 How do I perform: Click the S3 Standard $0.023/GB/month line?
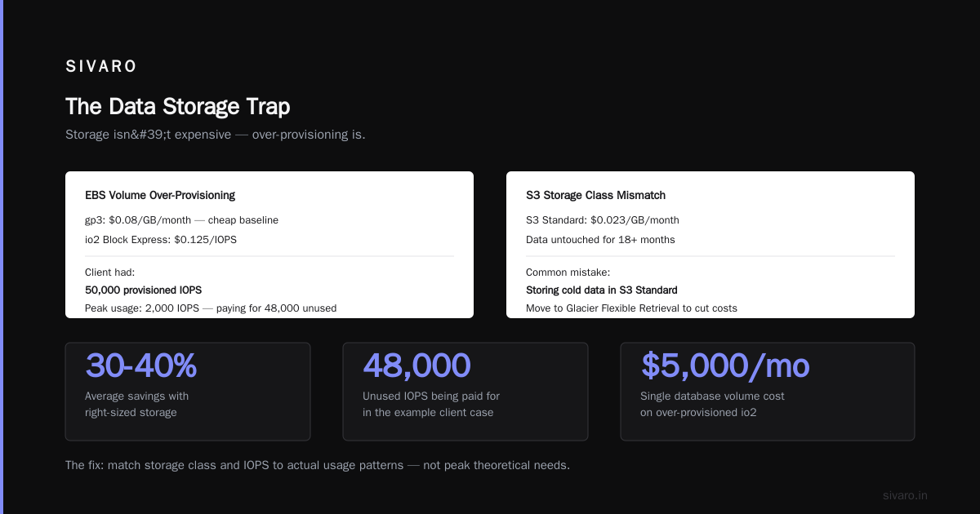click(x=602, y=220)
